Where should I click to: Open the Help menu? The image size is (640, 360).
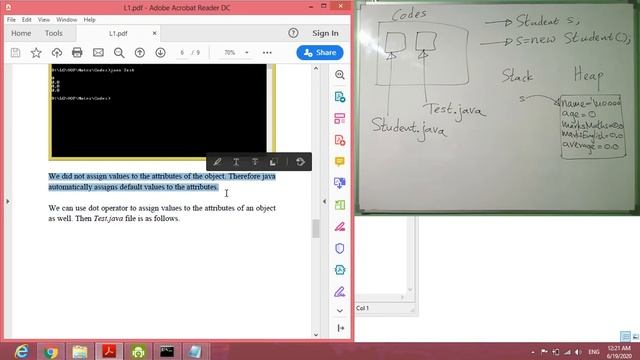89,20
